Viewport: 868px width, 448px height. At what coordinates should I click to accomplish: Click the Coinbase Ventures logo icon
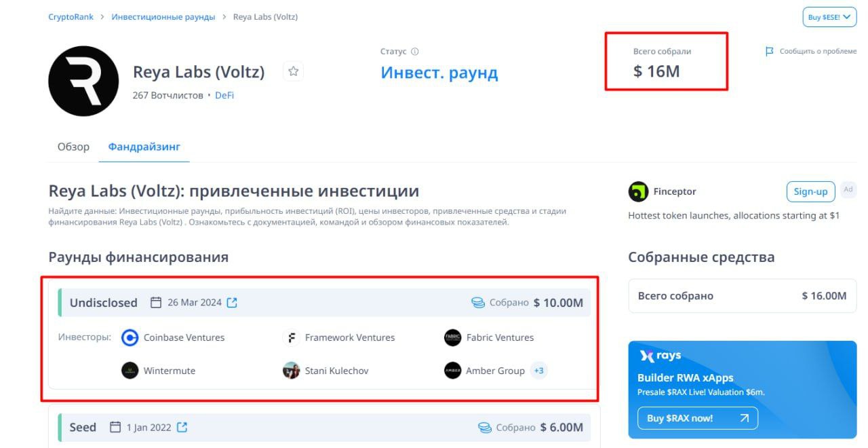click(x=130, y=337)
